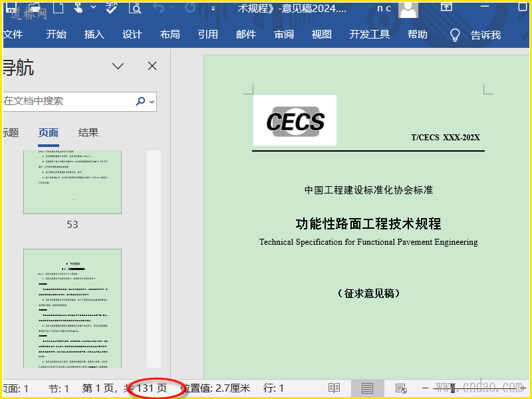Open the 文件 menu
This screenshot has height=399, width=532.
pos(13,35)
